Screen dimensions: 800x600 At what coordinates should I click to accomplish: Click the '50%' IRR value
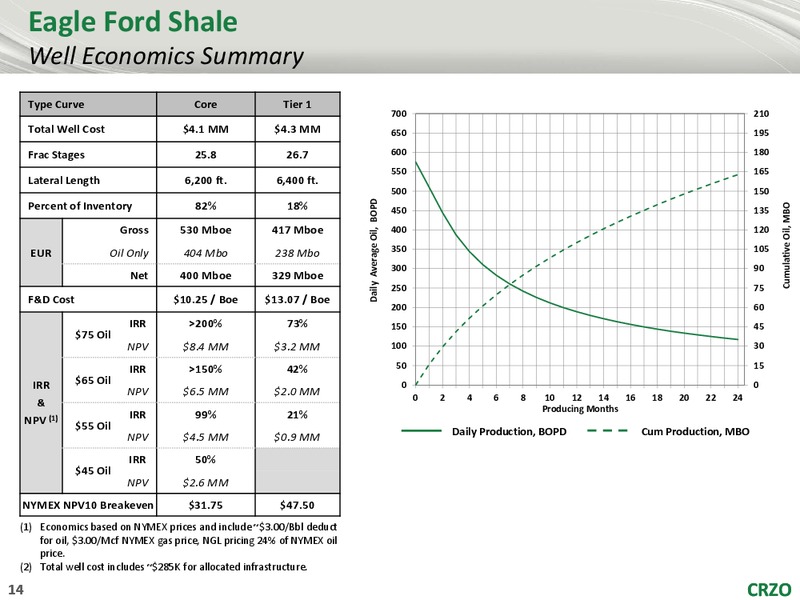point(206,460)
